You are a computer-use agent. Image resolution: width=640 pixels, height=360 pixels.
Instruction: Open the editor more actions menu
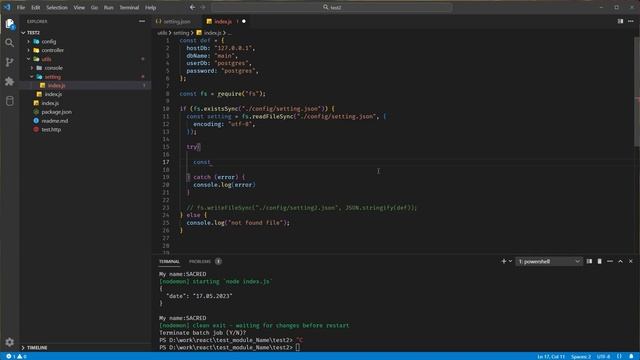click(631, 21)
